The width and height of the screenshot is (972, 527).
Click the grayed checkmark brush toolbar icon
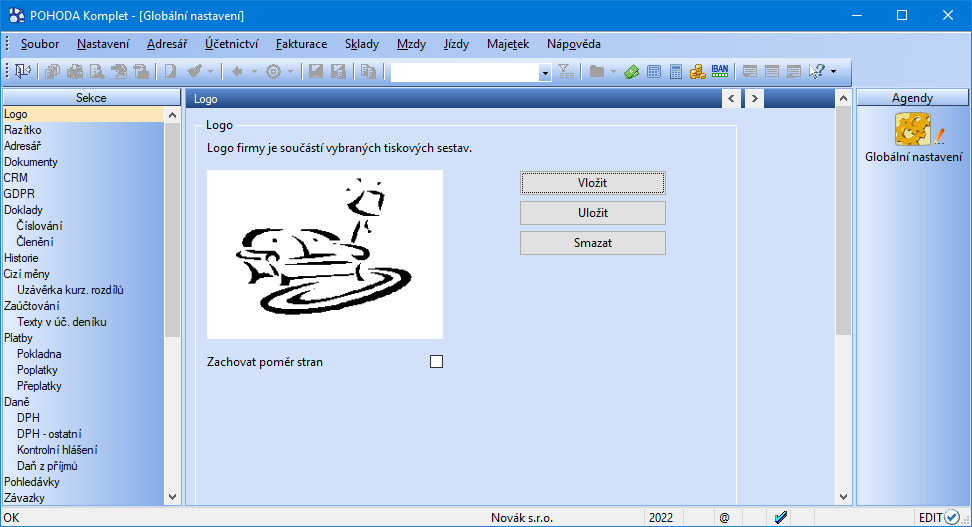coord(195,71)
